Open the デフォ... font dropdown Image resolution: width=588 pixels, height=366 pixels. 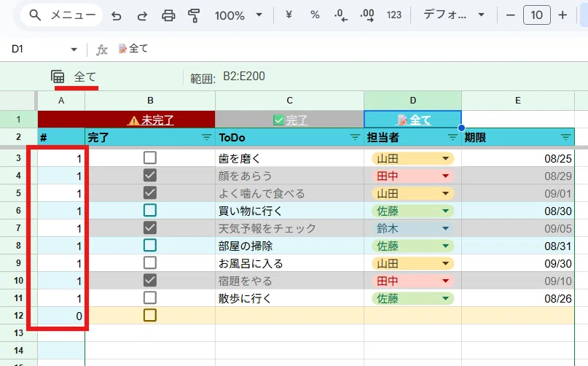click(454, 15)
